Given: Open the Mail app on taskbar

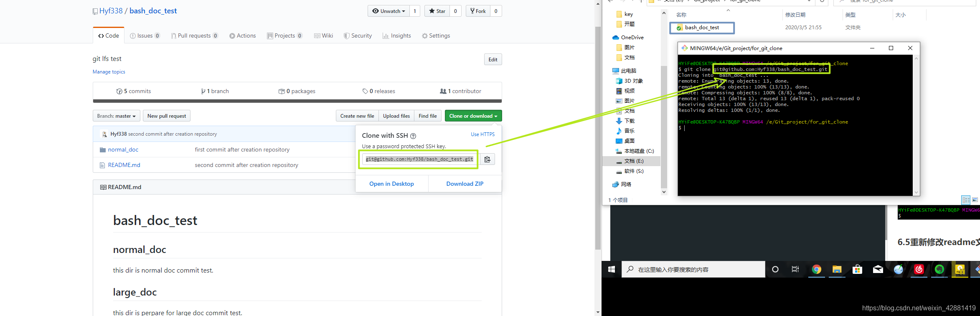Looking at the screenshot, I should (x=878, y=269).
